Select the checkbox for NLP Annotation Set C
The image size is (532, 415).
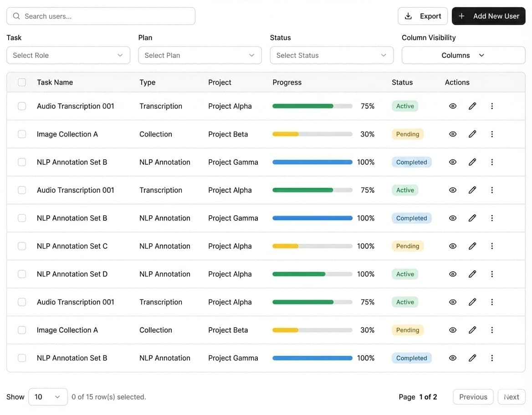coord(21,246)
